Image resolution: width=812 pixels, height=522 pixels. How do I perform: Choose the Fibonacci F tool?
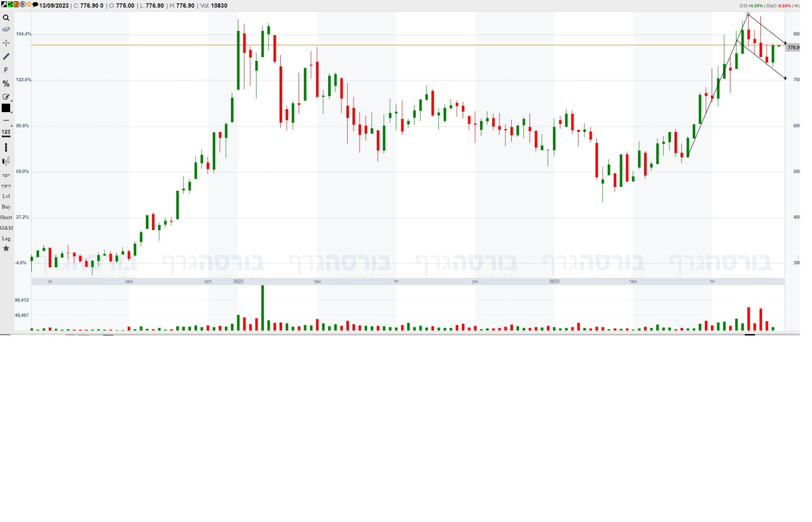(x=6, y=70)
